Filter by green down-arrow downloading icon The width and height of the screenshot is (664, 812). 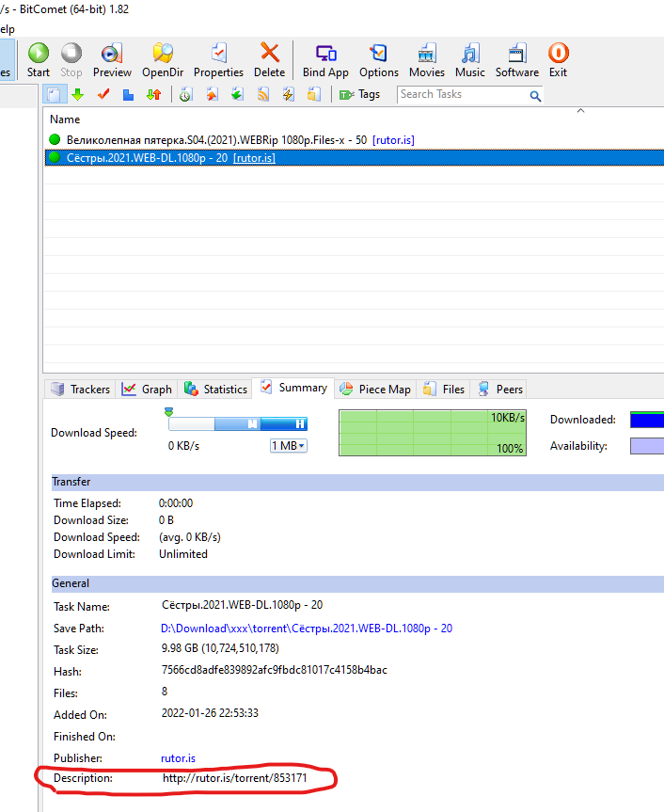click(x=78, y=95)
